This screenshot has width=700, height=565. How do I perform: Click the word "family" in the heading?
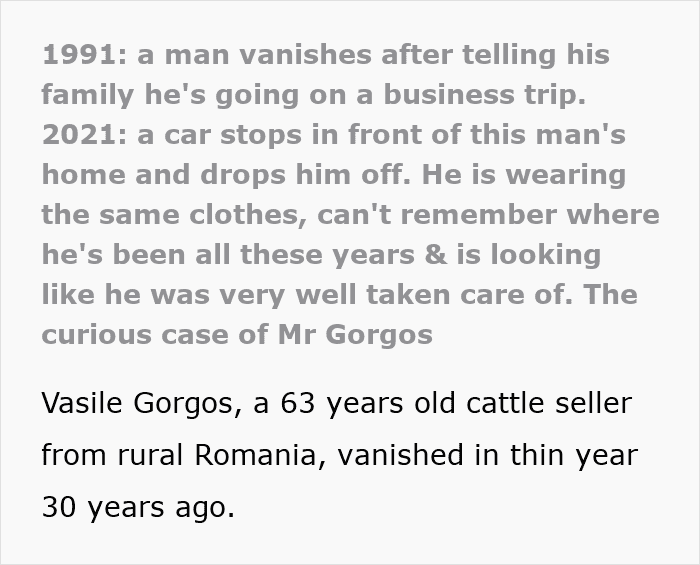coord(89,94)
